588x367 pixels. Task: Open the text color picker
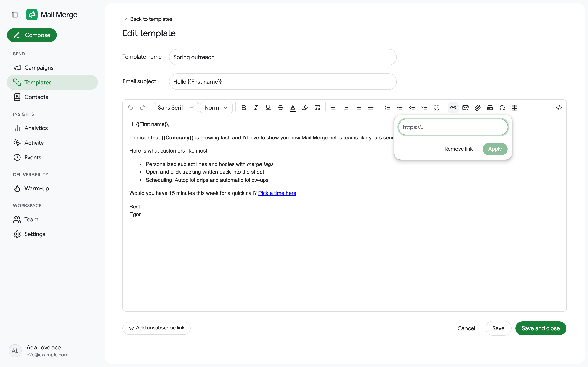click(x=293, y=107)
